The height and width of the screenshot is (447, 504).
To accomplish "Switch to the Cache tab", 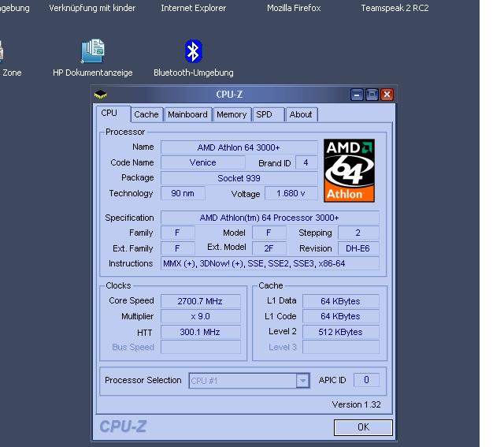I will pos(146,114).
